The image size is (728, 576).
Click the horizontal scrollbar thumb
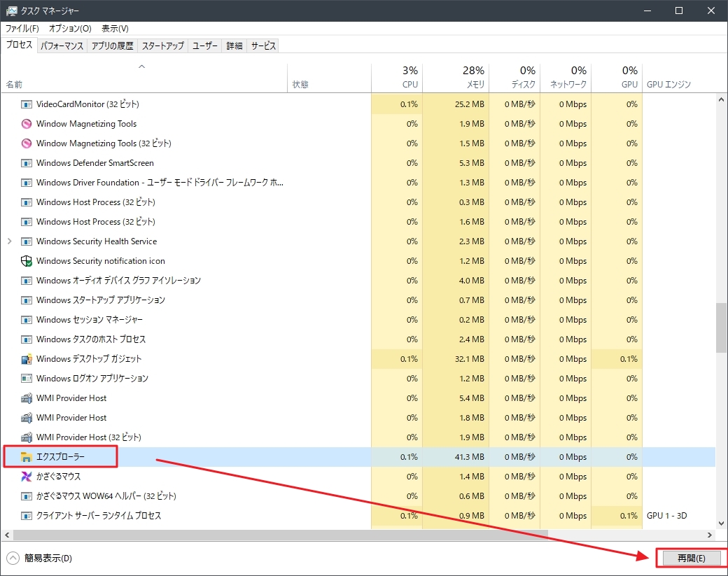[281, 535]
